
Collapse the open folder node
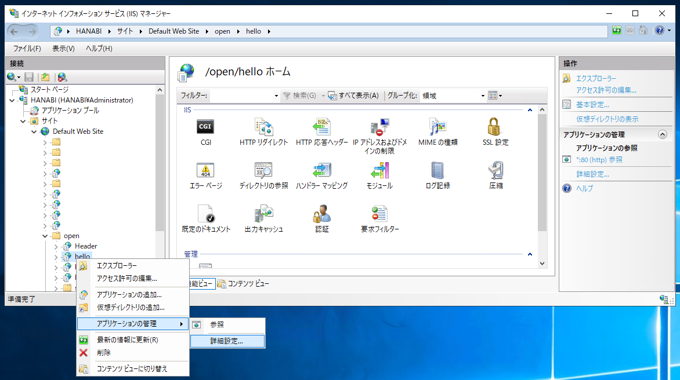[45, 236]
